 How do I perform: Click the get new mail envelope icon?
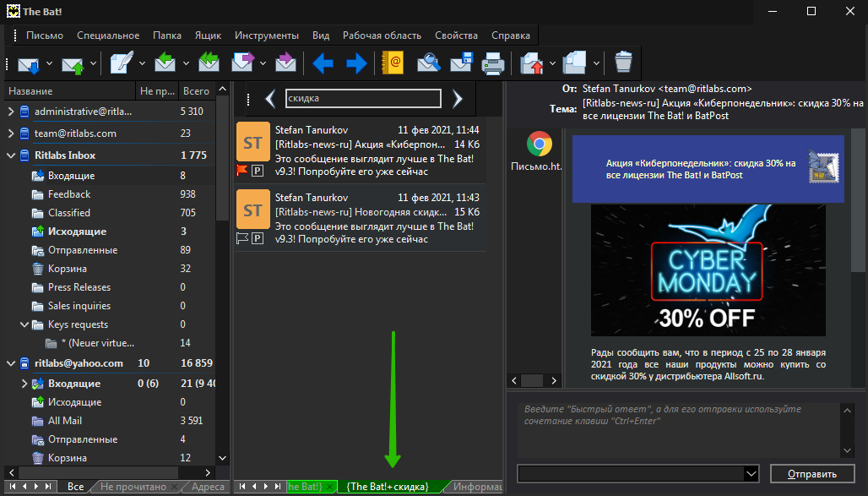(29, 63)
